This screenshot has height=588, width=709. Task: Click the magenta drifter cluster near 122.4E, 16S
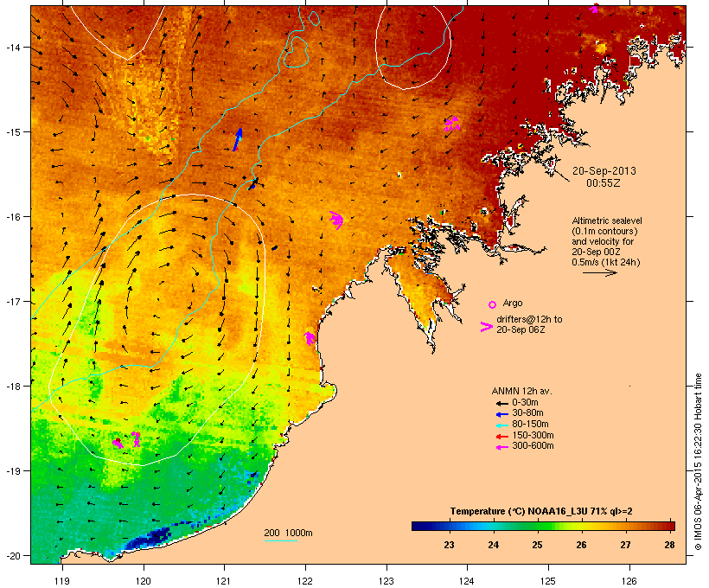coord(336,220)
